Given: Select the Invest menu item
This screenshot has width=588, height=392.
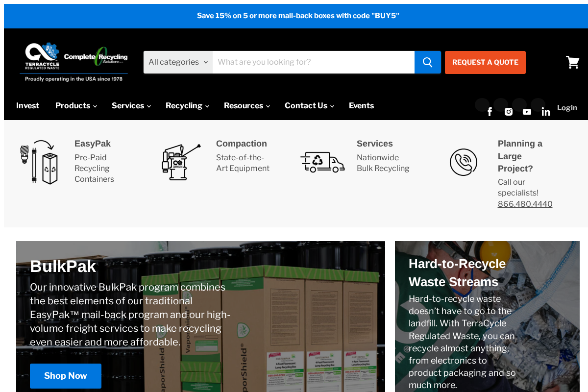Looking at the screenshot, I should pos(27,105).
